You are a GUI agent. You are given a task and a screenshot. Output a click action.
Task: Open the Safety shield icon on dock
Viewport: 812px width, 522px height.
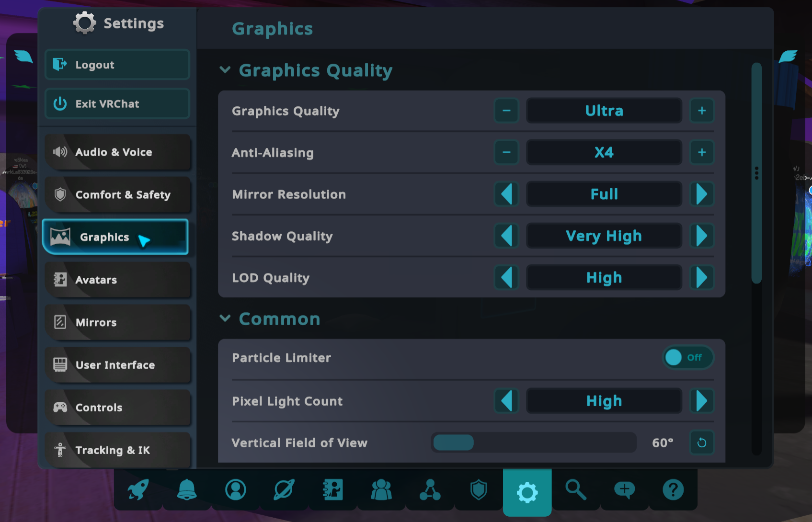coord(477,489)
